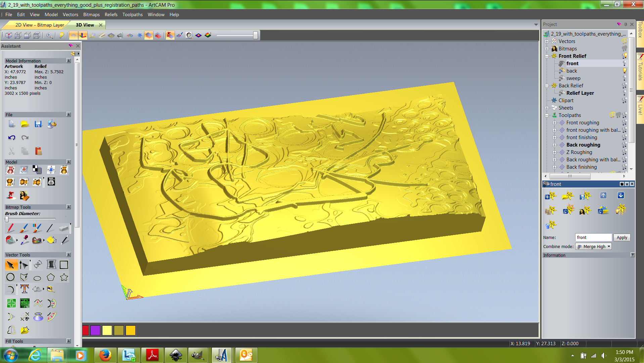Image resolution: width=644 pixels, height=363 pixels.
Task: Collapse the Toolpaths tree node
Action: 547,115
